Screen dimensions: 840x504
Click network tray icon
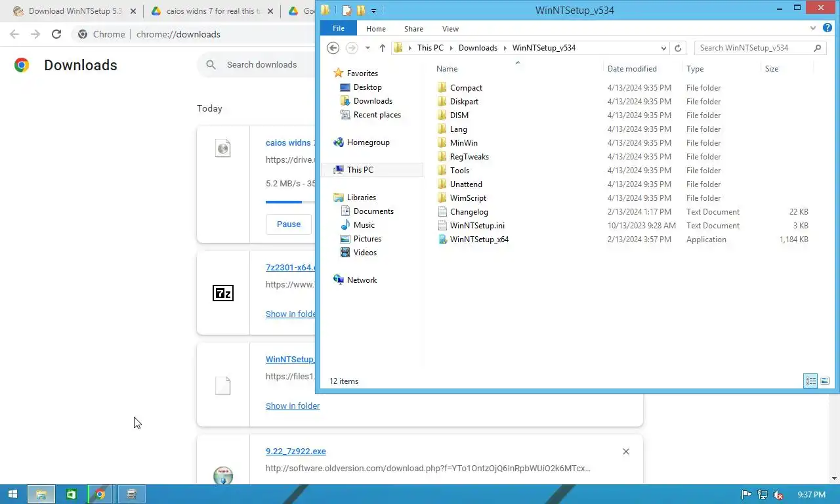(x=763, y=495)
